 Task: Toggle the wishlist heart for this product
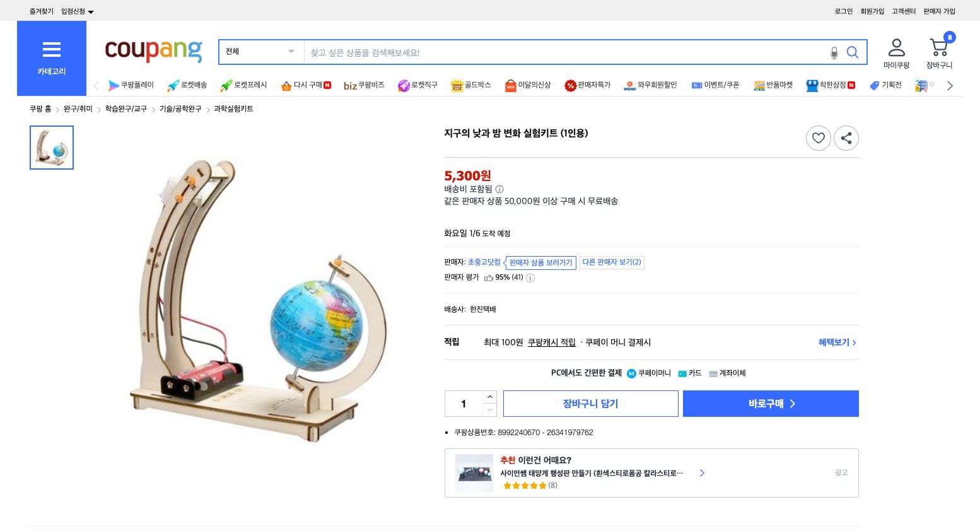819,138
